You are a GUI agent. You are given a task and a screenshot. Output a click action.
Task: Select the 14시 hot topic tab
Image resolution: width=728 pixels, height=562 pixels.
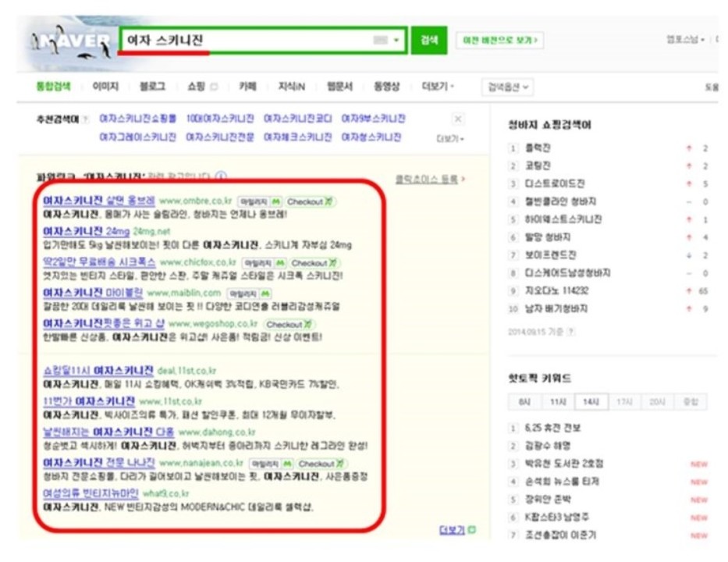[x=591, y=402]
